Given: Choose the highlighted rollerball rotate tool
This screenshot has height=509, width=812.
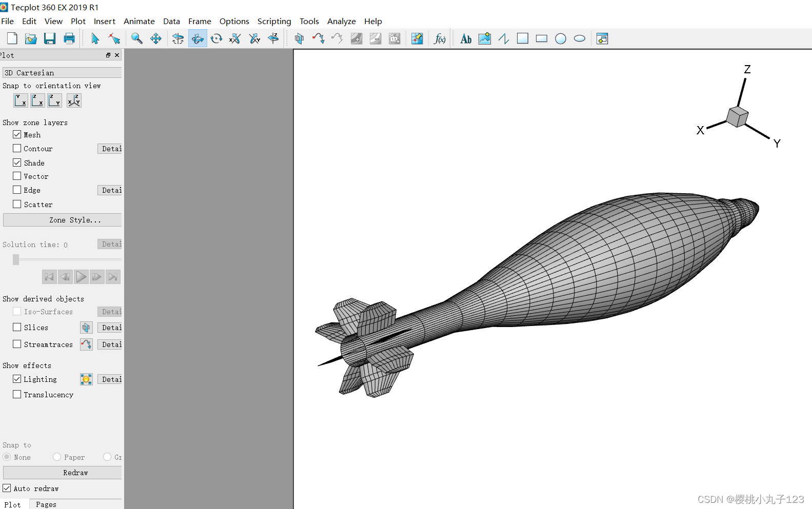Looking at the screenshot, I should pos(197,38).
